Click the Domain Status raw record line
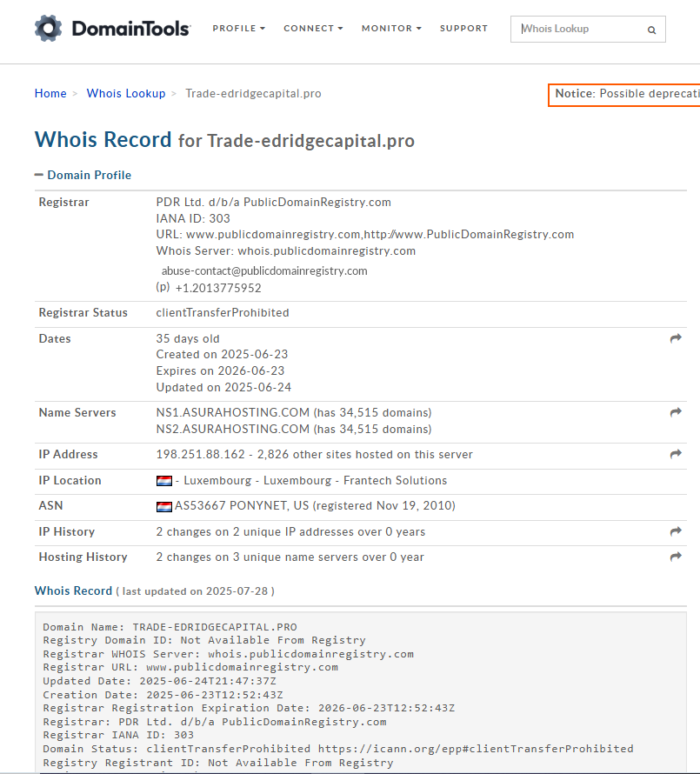The height and width of the screenshot is (774, 700). pos(338,749)
